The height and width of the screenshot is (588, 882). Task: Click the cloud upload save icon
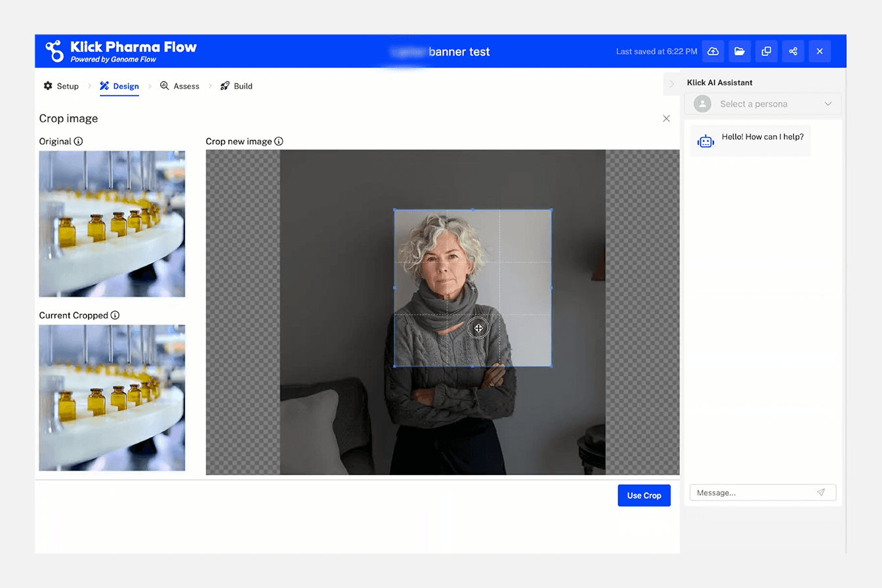point(713,51)
